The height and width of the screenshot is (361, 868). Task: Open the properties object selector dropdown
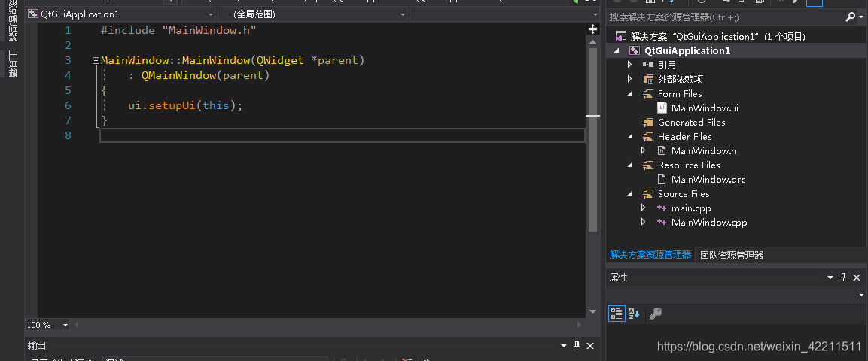point(861,296)
